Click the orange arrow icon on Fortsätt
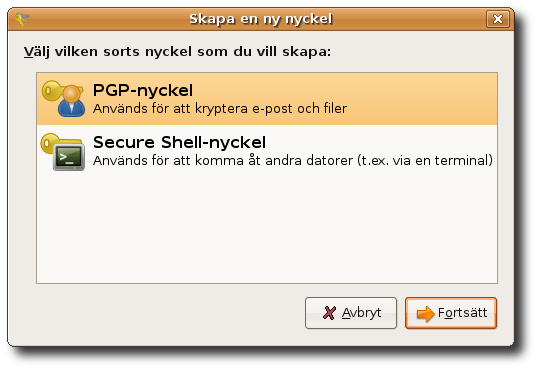This screenshot has width=538, height=370. pos(425,314)
